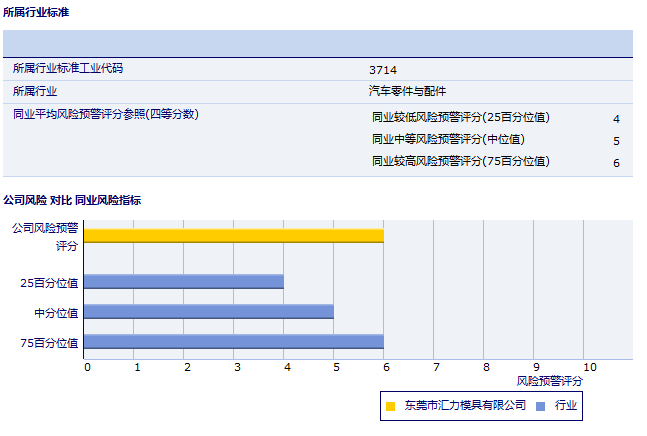Select the 同业较低风险预警评分(25百分位值) entry
The image size is (647, 436).
(x=461, y=117)
